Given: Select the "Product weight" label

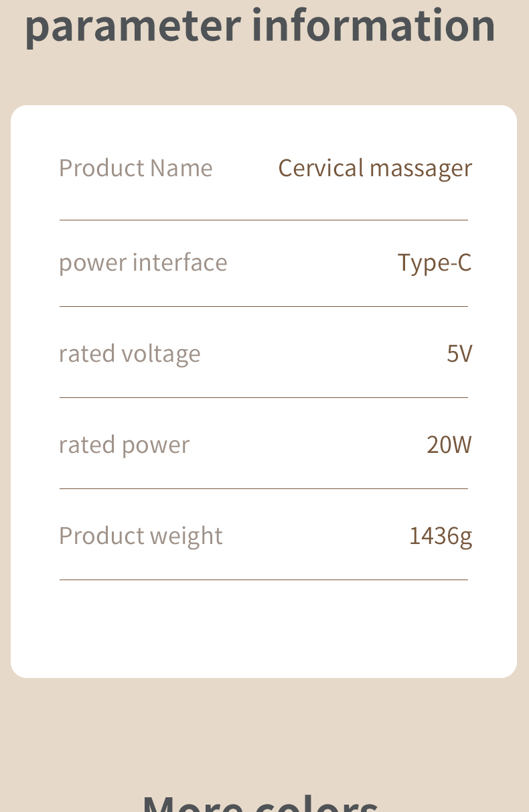Looking at the screenshot, I should 141,535.
